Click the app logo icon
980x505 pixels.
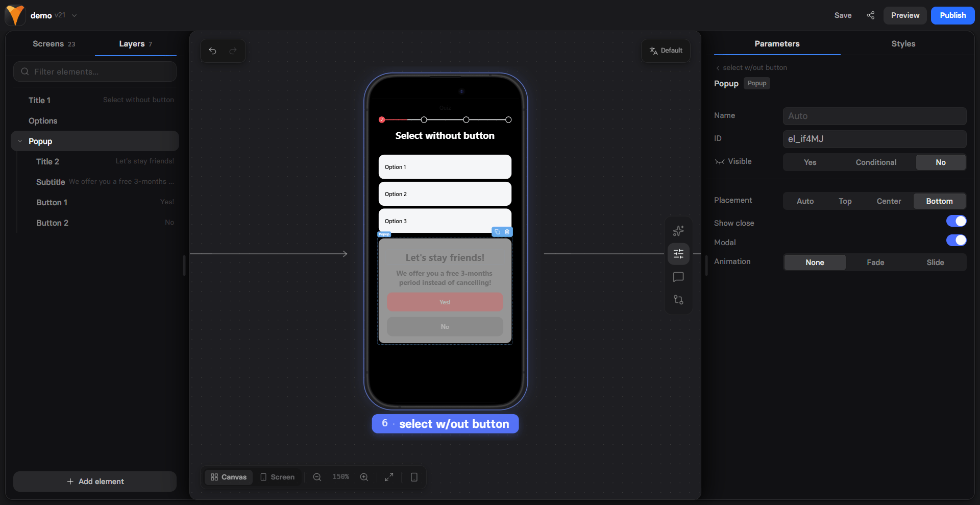[15, 15]
